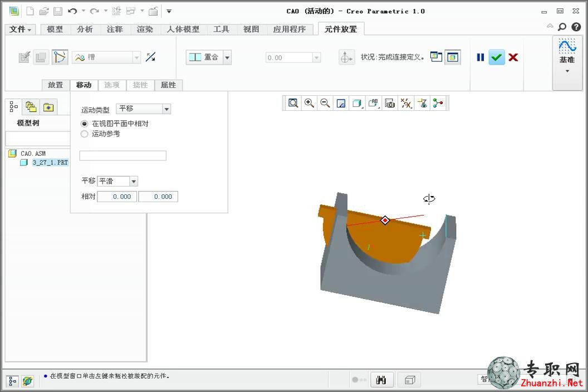Open undo history dropdown arrow
The width and height of the screenshot is (588, 392).
tap(84, 11)
